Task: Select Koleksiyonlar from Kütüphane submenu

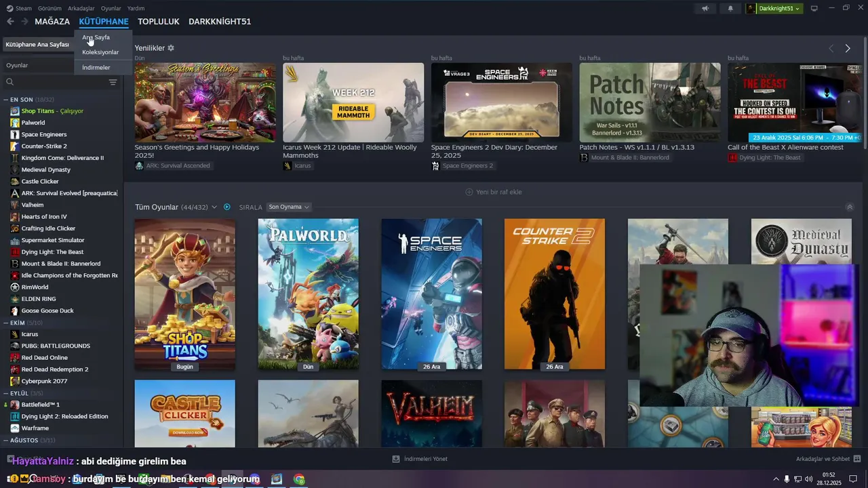Action: pyautogui.click(x=100, y=52)
